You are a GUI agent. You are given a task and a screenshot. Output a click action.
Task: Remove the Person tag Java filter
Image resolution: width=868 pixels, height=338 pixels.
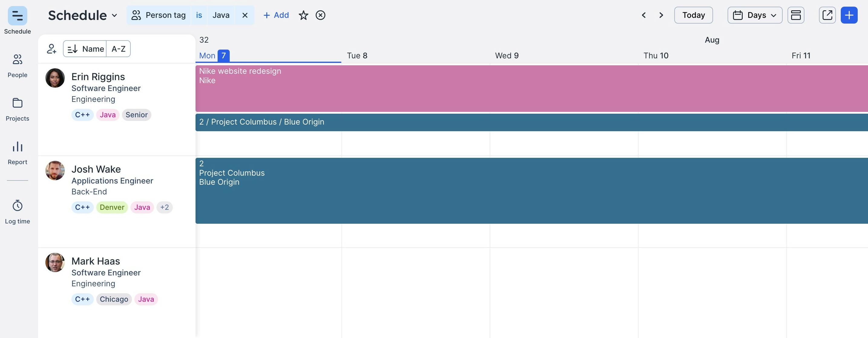click(245, 15)
